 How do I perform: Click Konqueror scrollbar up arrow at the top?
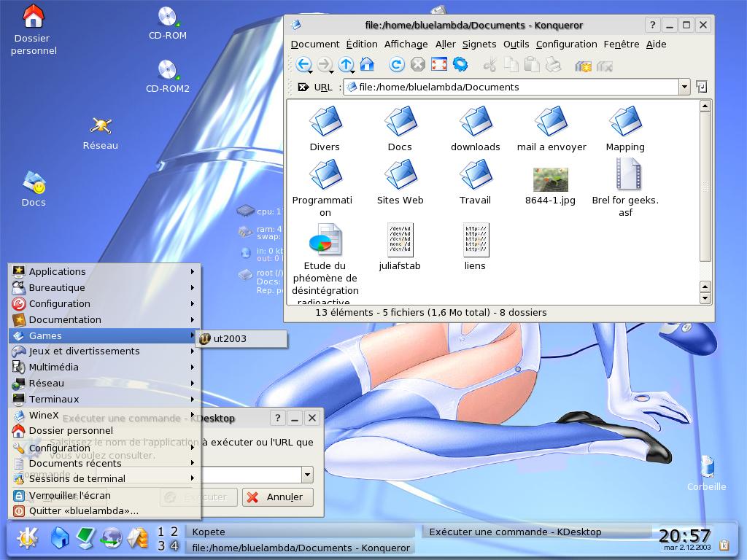click(705, 105)
